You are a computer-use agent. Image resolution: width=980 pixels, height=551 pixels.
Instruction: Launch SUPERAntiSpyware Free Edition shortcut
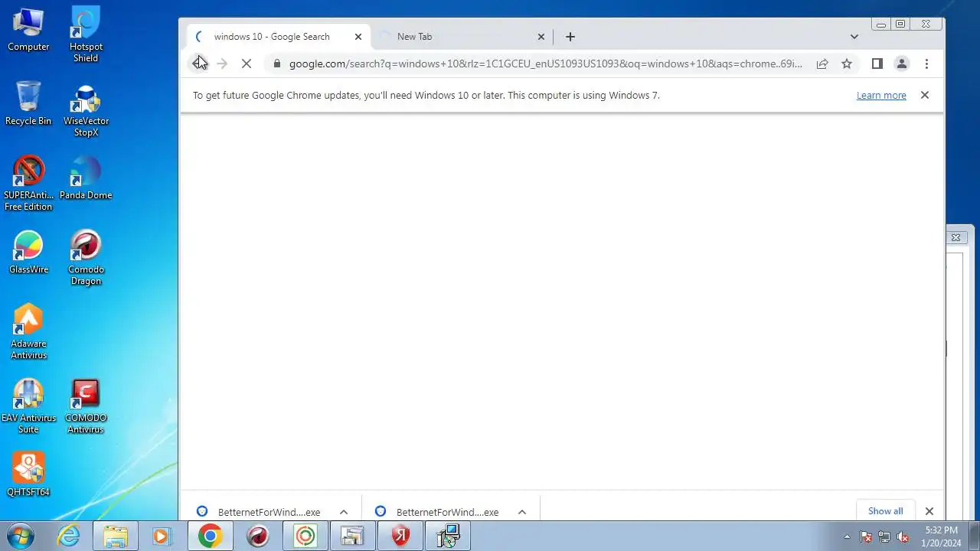click(28, 183)
